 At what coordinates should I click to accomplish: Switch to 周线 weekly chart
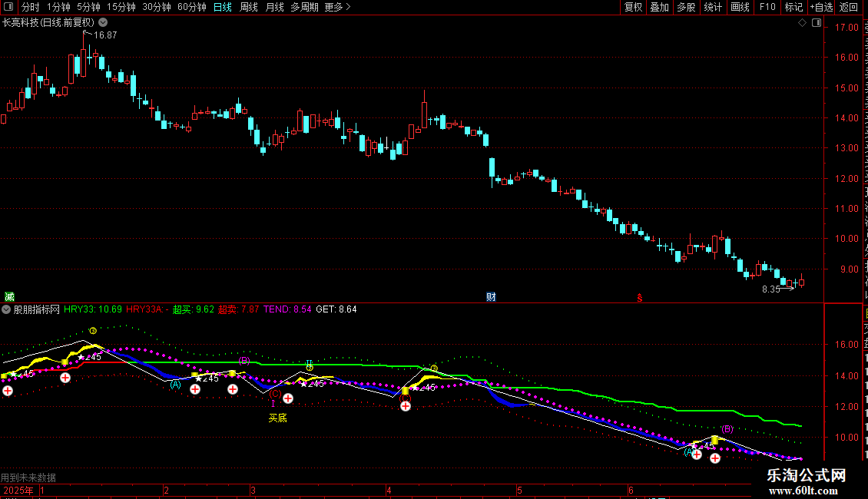(x=249, y=7)
